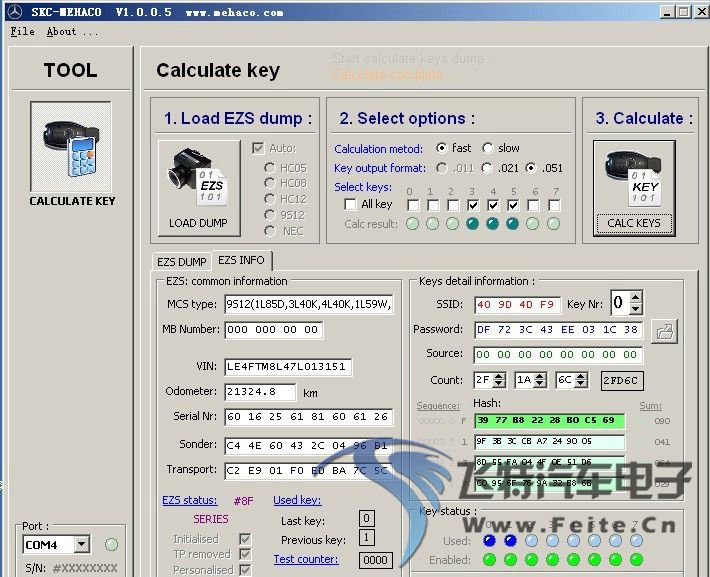
Task: Tick the All key checkbox
Action: 350,205
